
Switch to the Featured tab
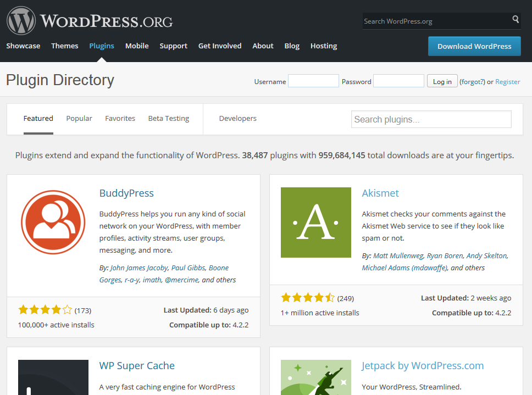[x=38, y=118]
